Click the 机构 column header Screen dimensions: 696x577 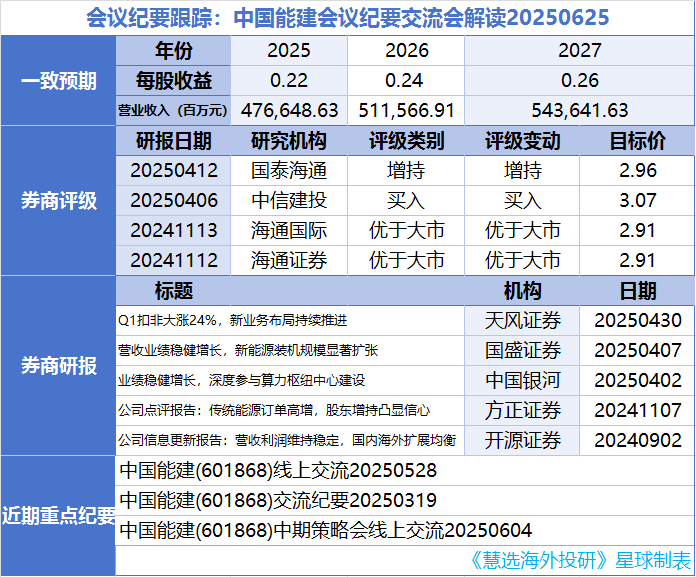[x=522, y=291]
